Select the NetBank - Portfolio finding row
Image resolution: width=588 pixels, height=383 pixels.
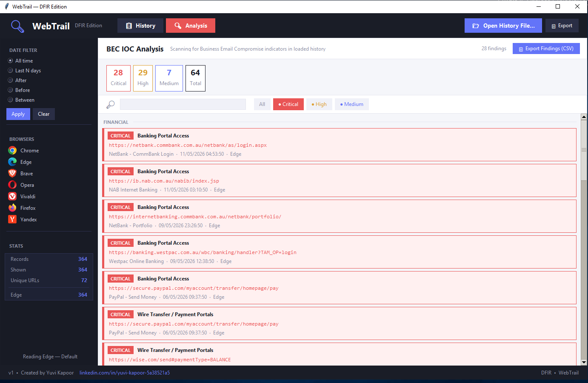click(x=340, y=216)
